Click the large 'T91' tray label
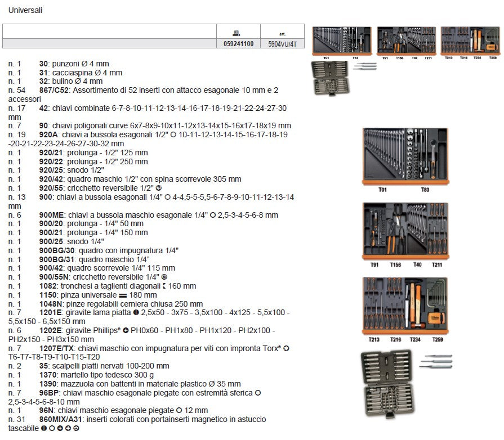 pos(374,264)
